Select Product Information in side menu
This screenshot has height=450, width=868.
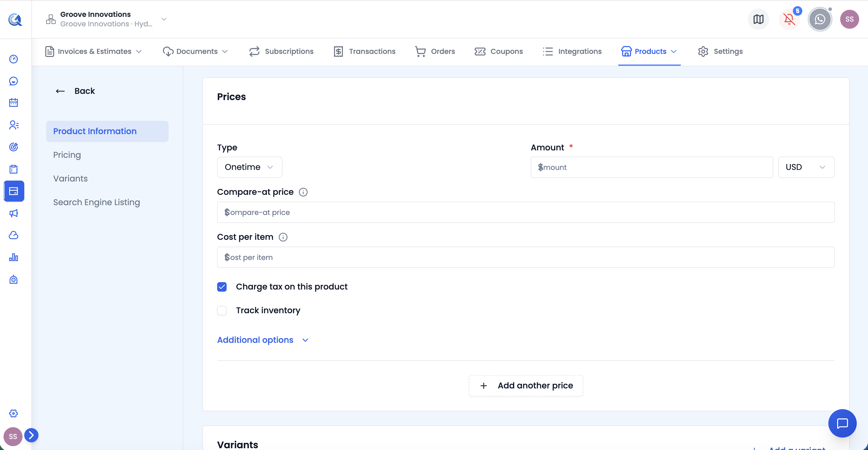coord(107,131)
